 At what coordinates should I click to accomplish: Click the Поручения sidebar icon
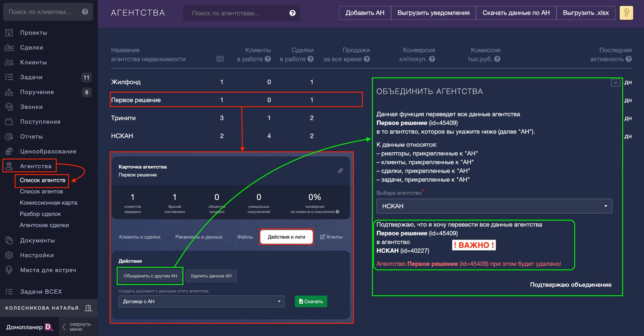9,92
